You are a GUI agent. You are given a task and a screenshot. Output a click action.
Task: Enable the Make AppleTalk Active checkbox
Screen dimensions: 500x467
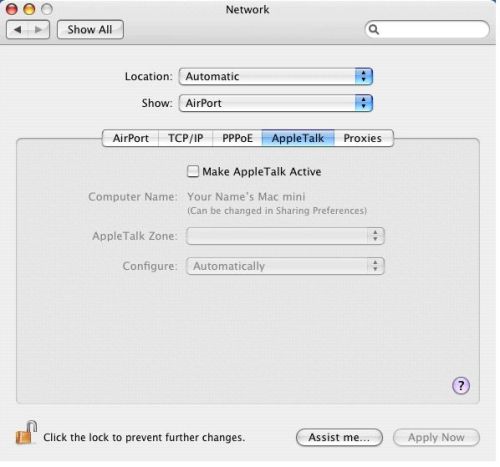[x=193, y=172]
